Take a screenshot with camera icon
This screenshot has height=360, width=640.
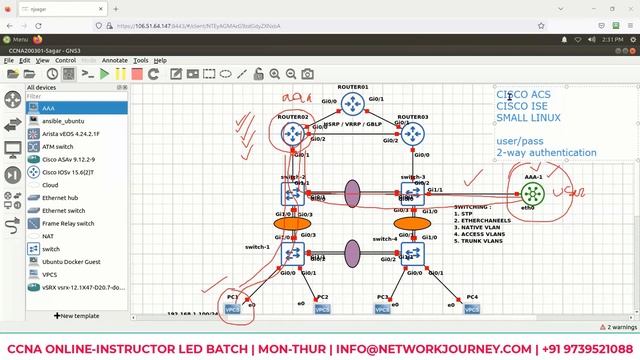[x=307, y=74]
